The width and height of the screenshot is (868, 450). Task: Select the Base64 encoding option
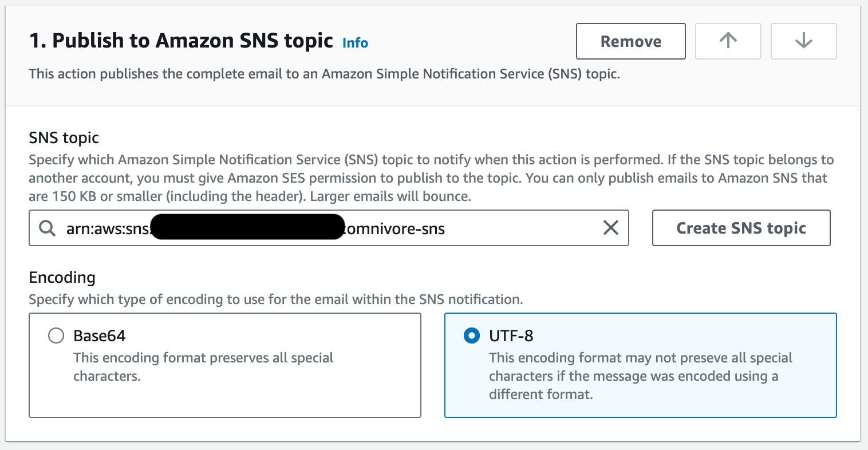click(56, 335)
